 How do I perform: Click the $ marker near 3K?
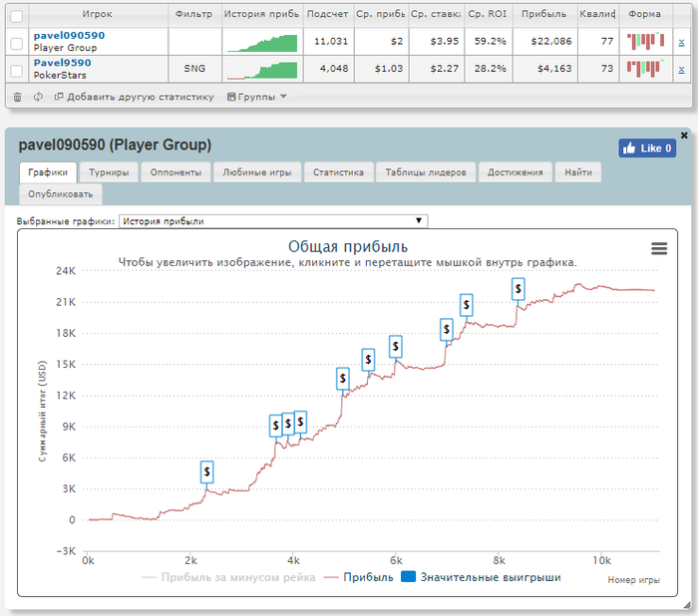[x=206, y=472]
